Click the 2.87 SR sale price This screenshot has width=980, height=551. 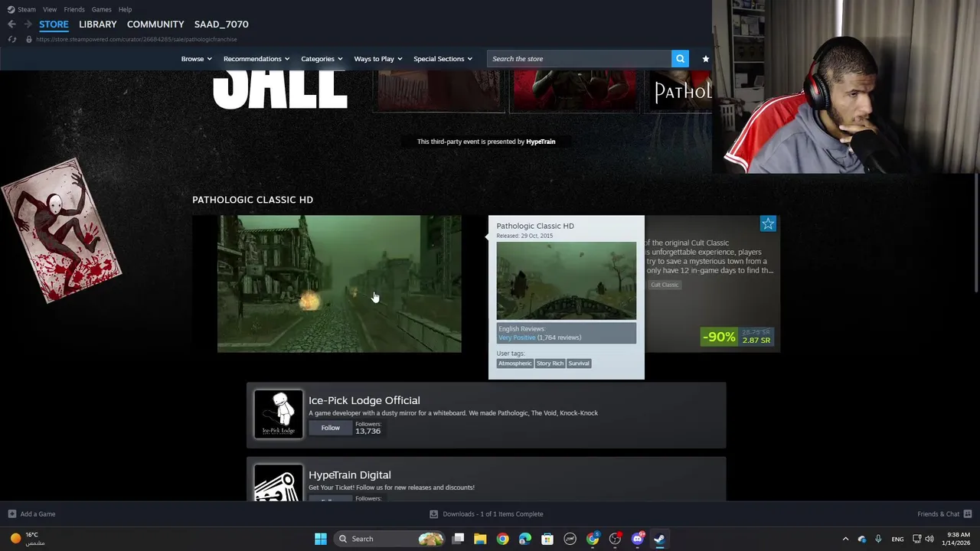(756, 341)
